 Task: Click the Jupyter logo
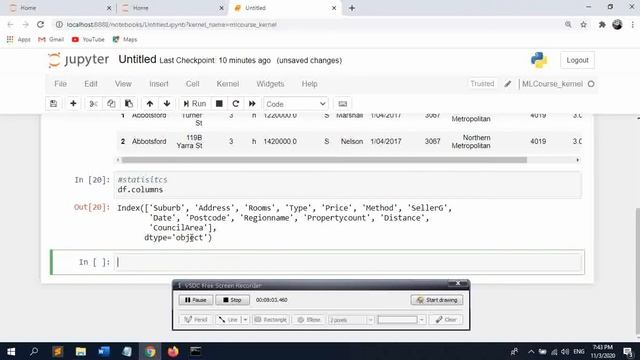pyautogui.click(x=78, y=60)
